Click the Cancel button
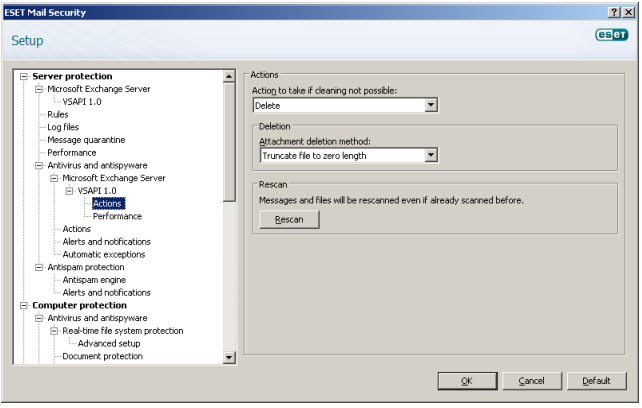642x408 pixels. pyautogui.click(x=531, y=381)
